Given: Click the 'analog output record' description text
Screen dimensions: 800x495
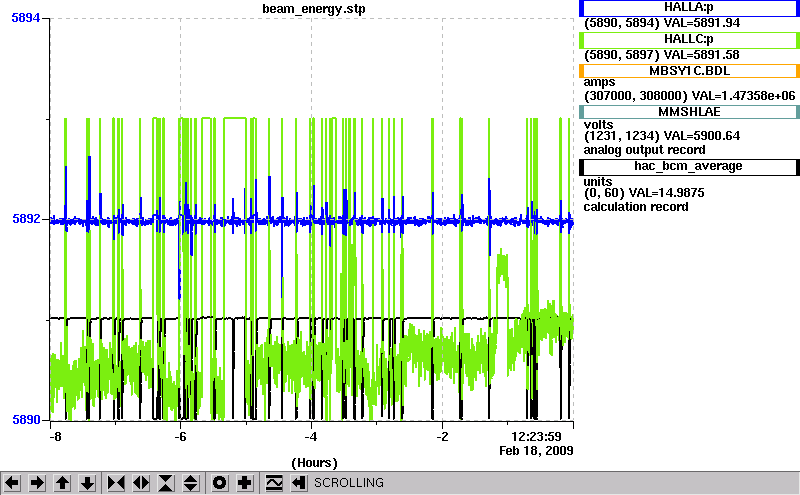Looking at the screenshot, I should point(644,150).
